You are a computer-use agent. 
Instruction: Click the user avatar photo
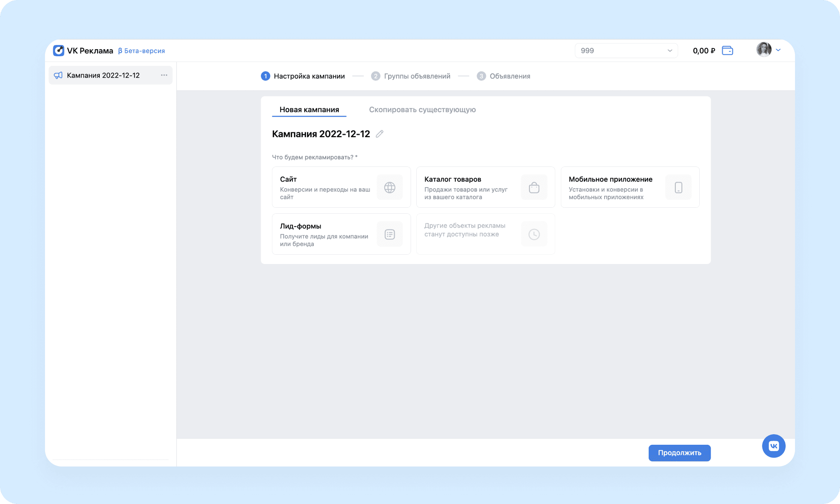point(763,49)
